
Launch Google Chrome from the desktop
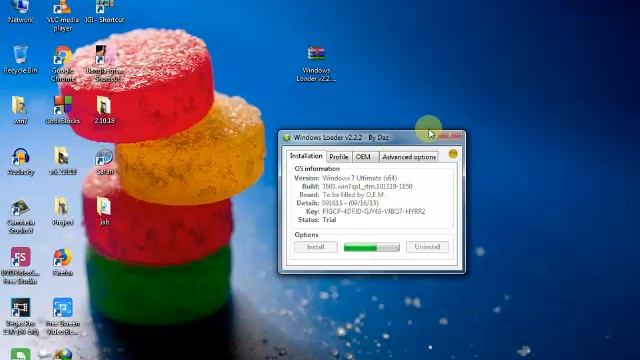point(62,64)
